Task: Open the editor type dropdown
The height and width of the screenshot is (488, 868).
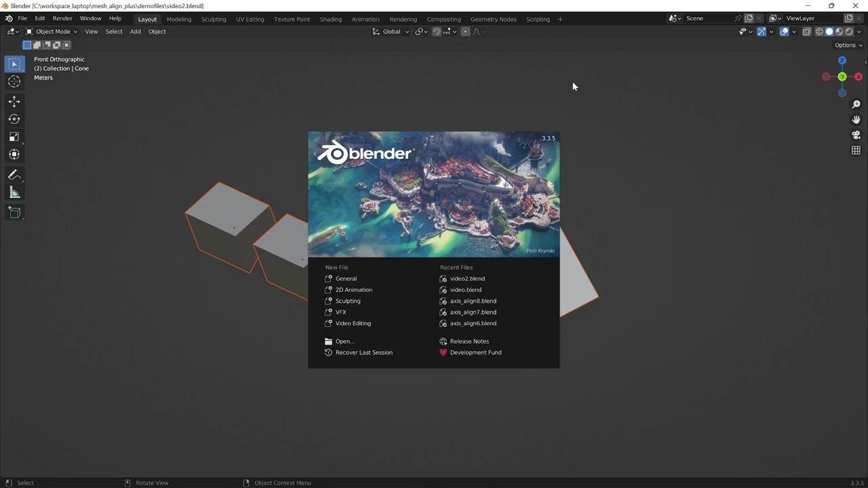Action: (13, 32)
